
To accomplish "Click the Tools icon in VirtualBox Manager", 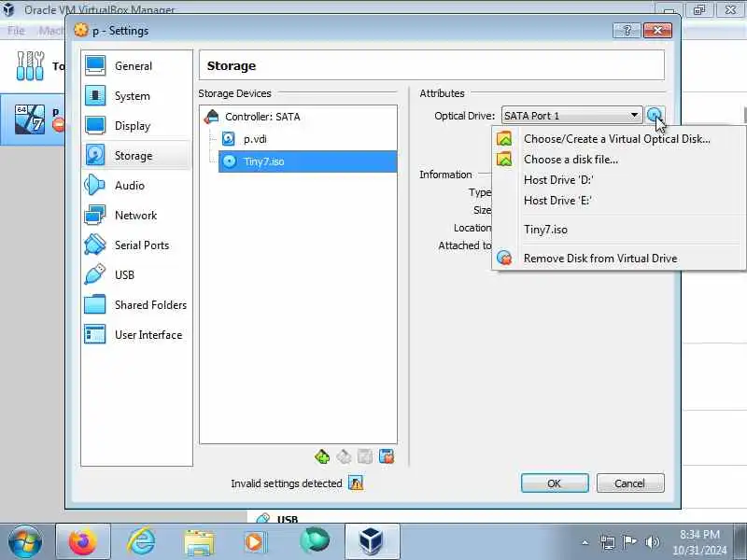I will click(x=30, y=65).
